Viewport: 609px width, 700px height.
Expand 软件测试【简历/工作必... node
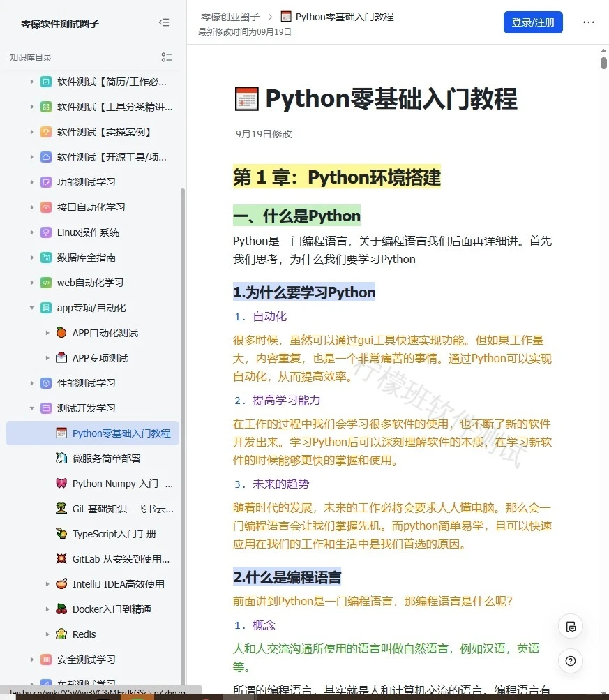[x=32, y=82]
